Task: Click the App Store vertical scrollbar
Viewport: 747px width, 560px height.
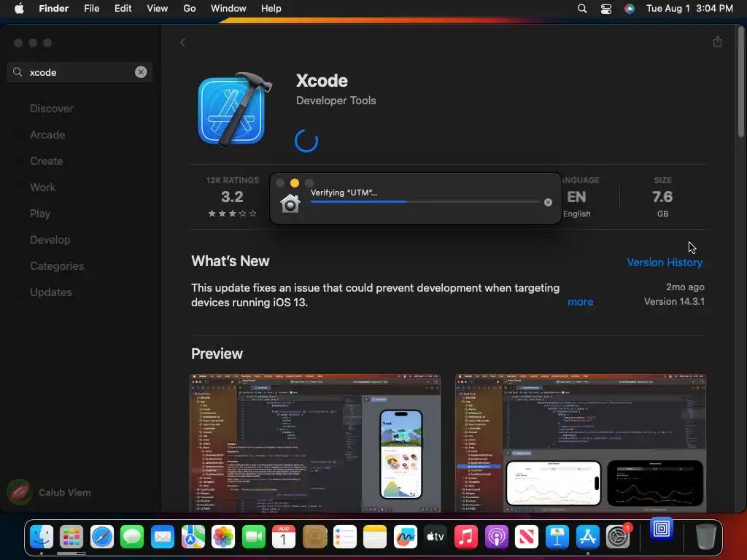Action: coord(741,82)
